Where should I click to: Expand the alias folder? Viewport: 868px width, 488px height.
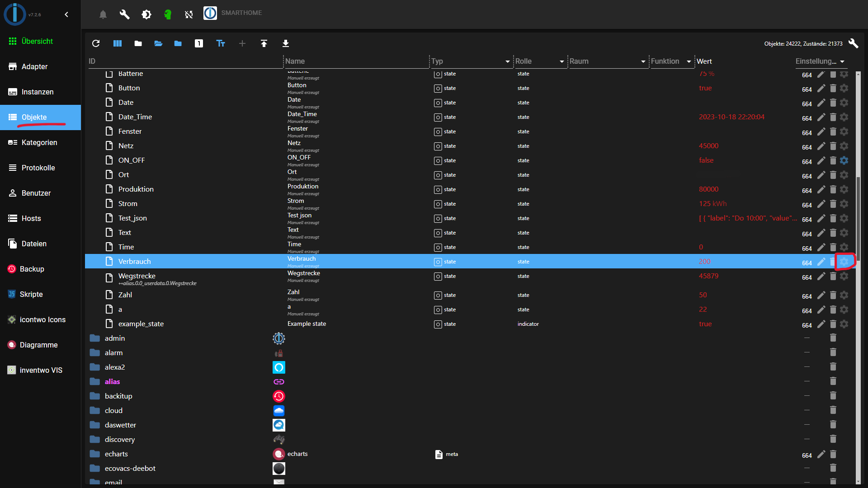pyautogui.click(x=95, y=382)
